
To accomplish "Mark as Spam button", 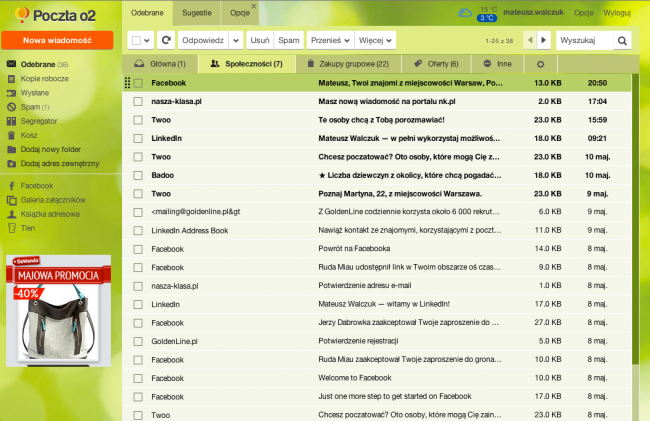I will pyautogui.click(x=289, y=41).
